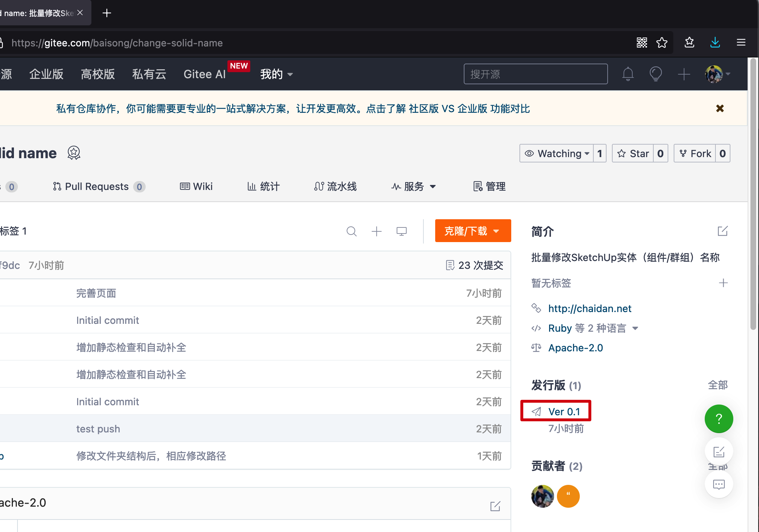Viewport: 759px width, 532px height.
Task: Expand the 我的 dropdown menu
Action: coord(276,74)
